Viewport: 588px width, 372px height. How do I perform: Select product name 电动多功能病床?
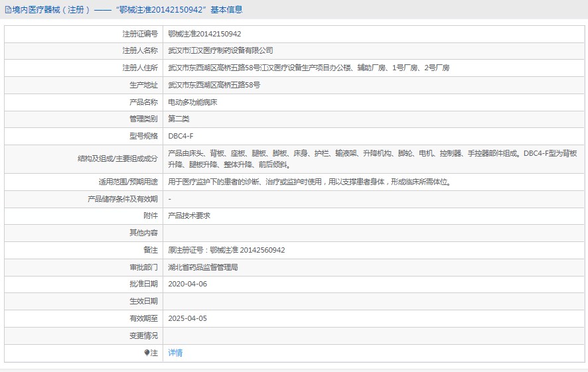(x=192, y=102)
